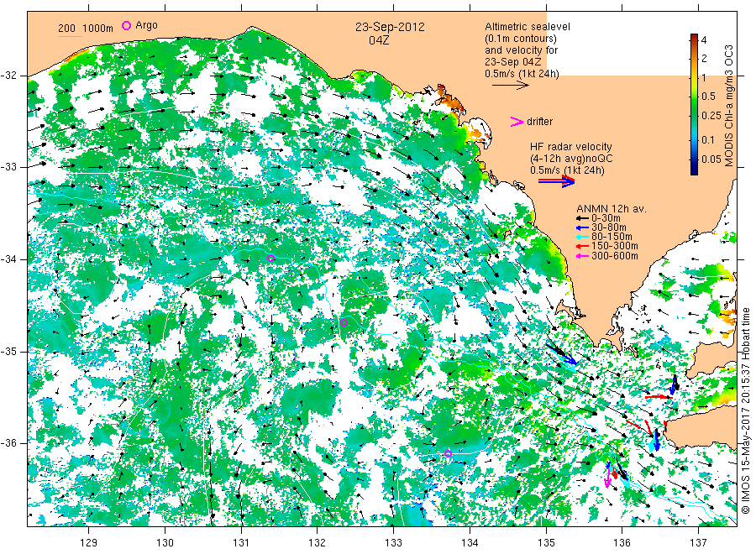The height and width of the screenshot is (554, 756).
Task: Click the MODIS chlorophyll color bar
Action: [694, 104]
